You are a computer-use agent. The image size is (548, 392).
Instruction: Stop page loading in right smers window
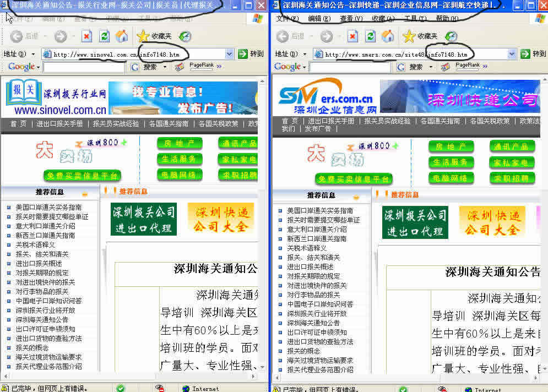pyautogui.click(x=353, y=36)
